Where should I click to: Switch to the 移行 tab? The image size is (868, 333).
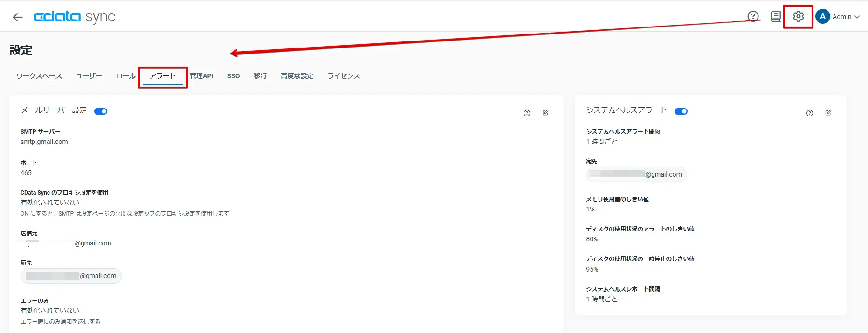[260, 76]
